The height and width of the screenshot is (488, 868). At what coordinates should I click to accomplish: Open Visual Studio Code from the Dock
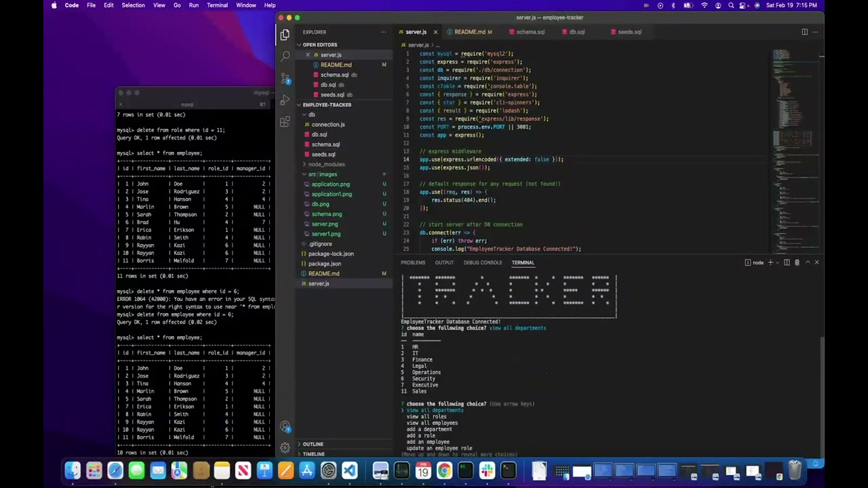pos(350,470)
